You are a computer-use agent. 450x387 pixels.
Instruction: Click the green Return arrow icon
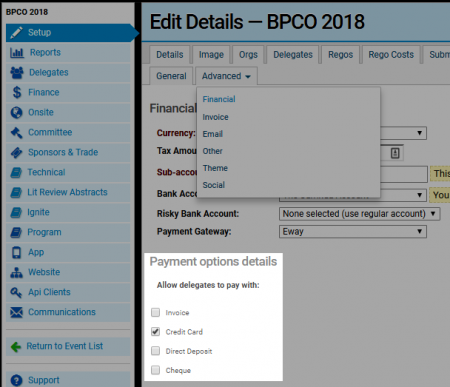[16, 347]
